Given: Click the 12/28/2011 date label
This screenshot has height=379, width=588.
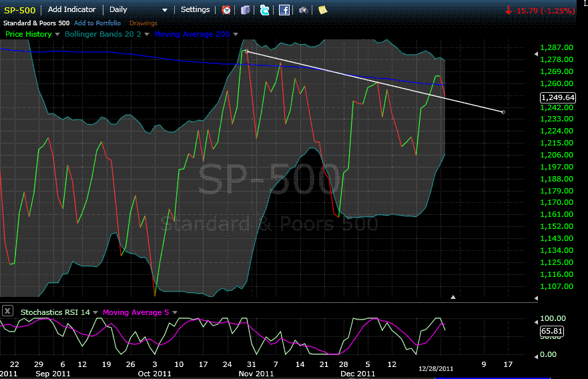Looking at the screenshot, I should 436,368.
